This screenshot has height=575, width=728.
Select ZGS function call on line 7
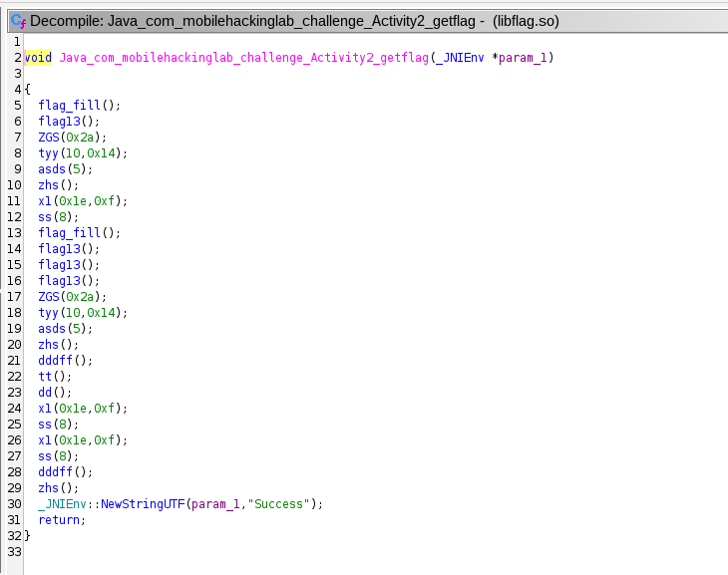49,138
